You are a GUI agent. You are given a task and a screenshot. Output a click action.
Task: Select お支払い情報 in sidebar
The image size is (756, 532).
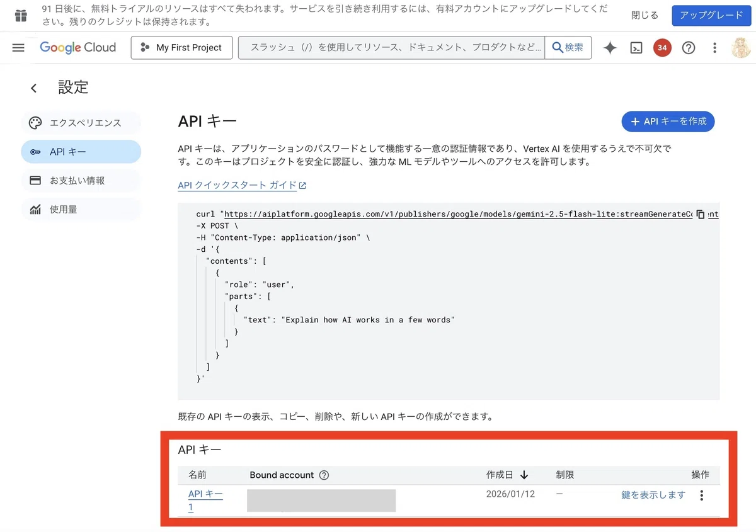(x=81, y=181)
